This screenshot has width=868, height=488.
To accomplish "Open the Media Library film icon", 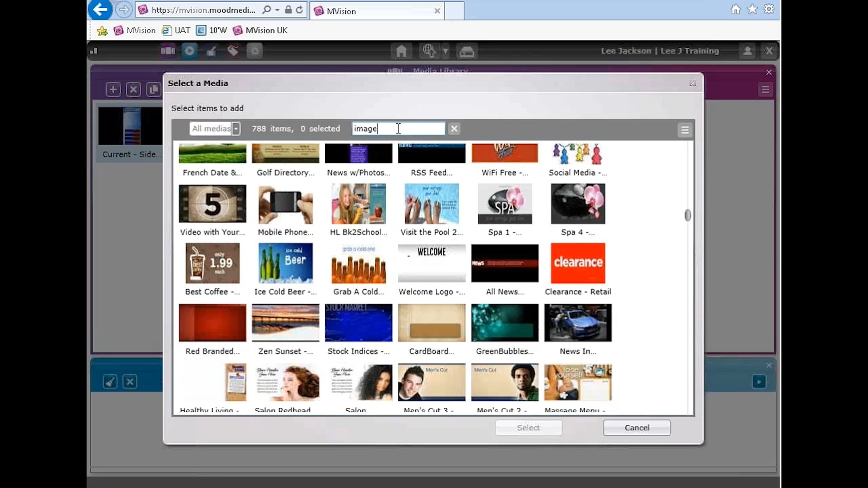I will point(168,51).
